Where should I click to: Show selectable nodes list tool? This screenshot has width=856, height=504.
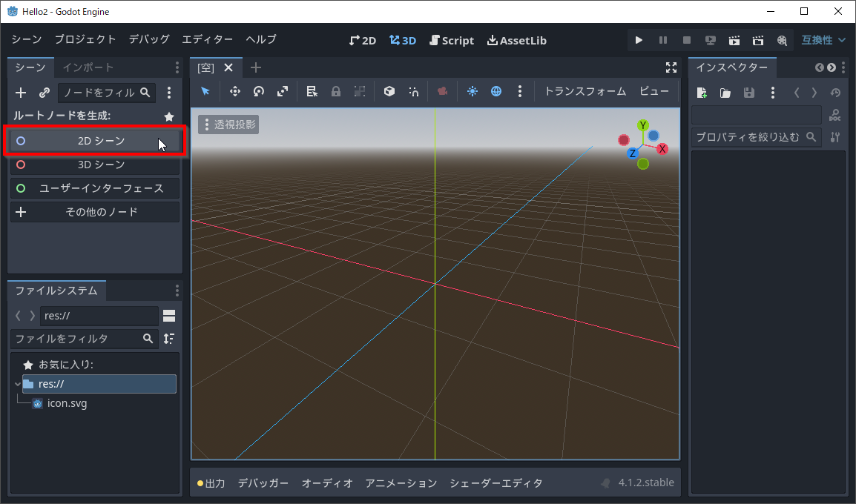(312, 91)
